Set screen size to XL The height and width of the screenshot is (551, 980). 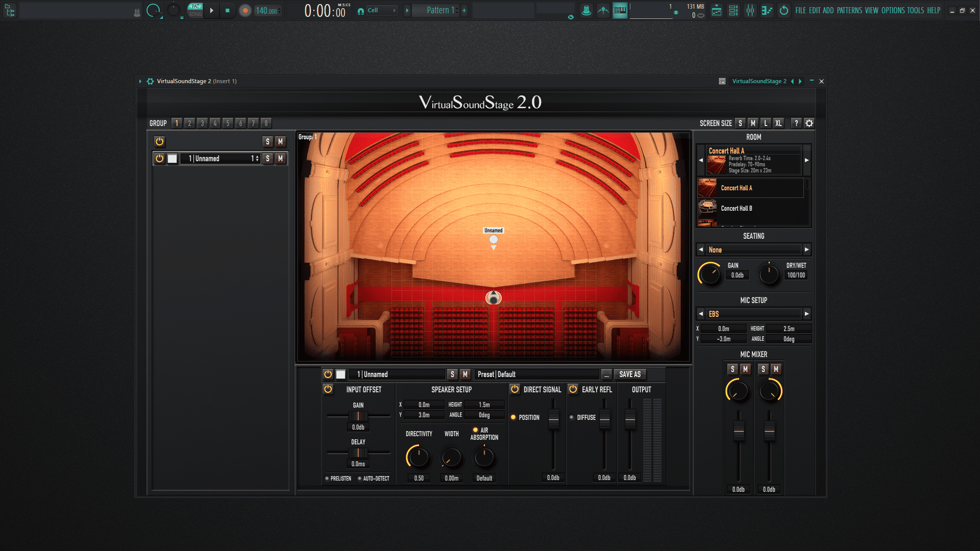tap(778, 123)
